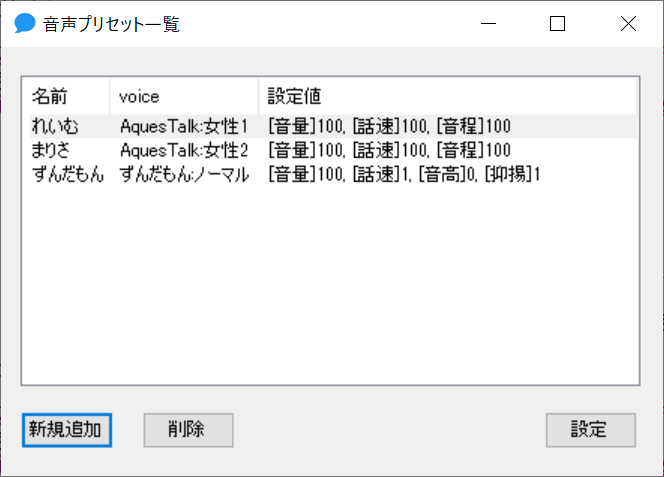The width and height of the screenshot is (664, 477).
Task: Click the ずんだもん settings with 抑揚
Action: pos(404,175)
